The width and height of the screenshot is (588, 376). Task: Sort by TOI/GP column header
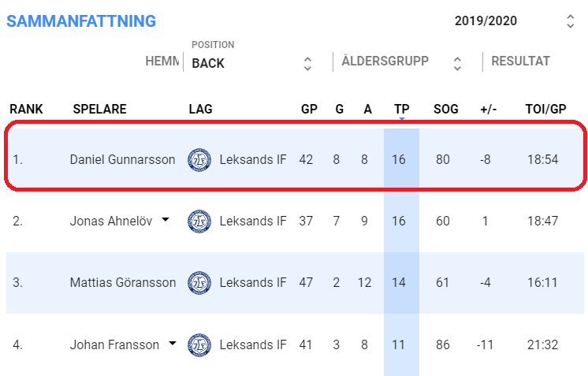point(545,110)
